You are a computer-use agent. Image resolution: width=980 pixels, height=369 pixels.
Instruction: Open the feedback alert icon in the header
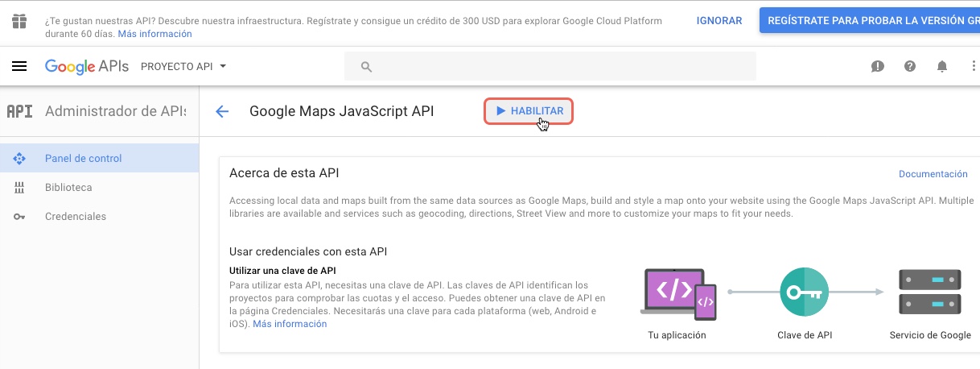tap(878, 66)
